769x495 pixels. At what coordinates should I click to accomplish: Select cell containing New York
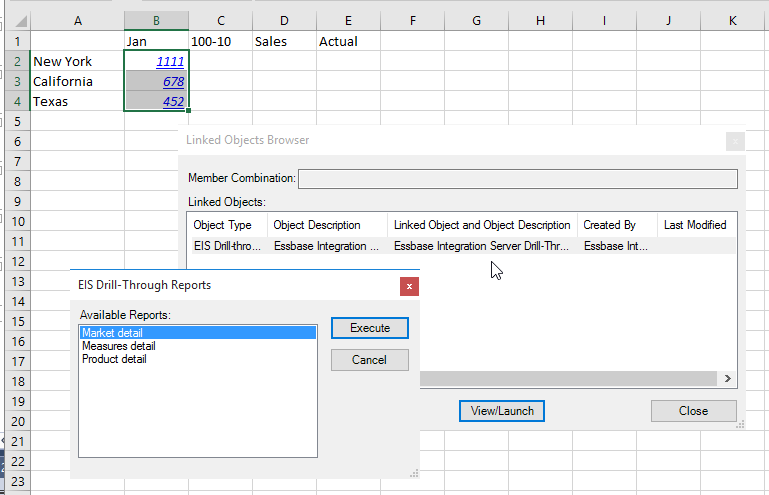click(x=77, y=61)
